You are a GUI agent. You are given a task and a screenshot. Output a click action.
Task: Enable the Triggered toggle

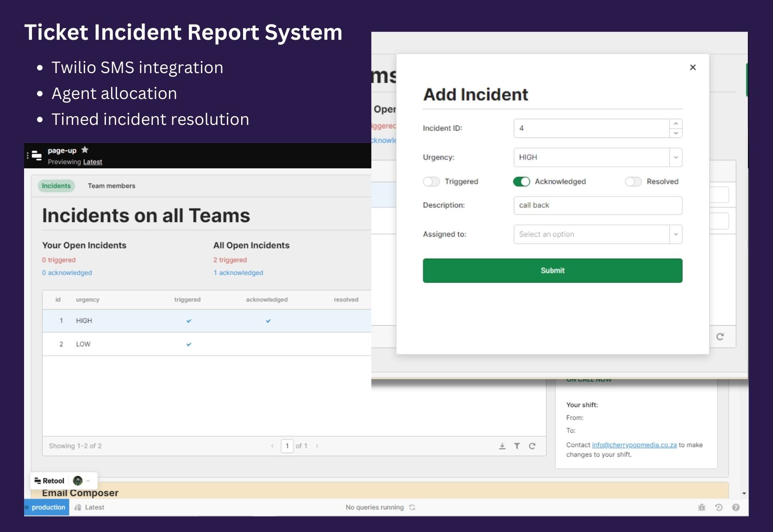(431, 182)
